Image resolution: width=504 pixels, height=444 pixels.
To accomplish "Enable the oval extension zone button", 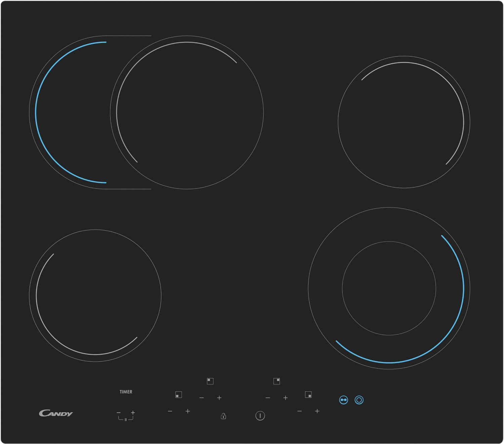I will 343,400.
